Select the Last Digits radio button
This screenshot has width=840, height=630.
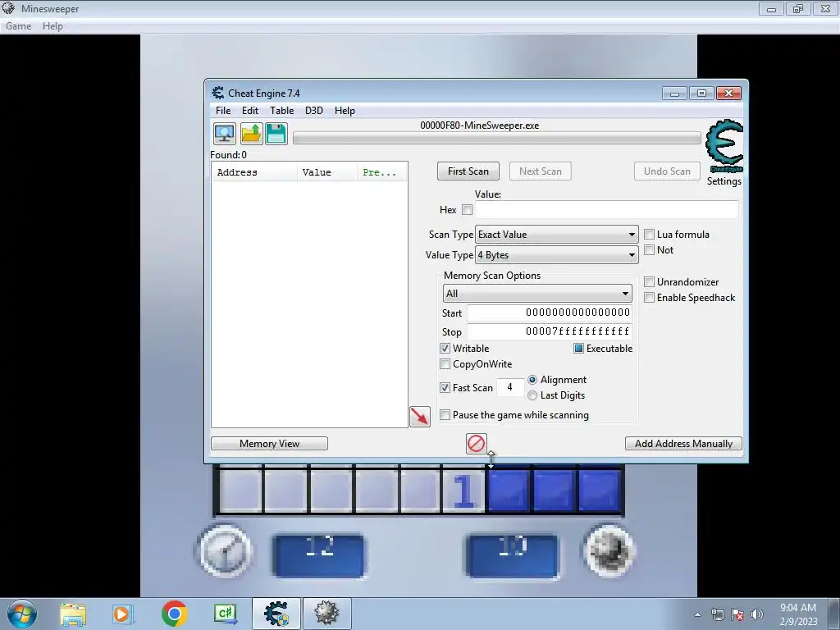pyautogui.click(x=532, y=395)
